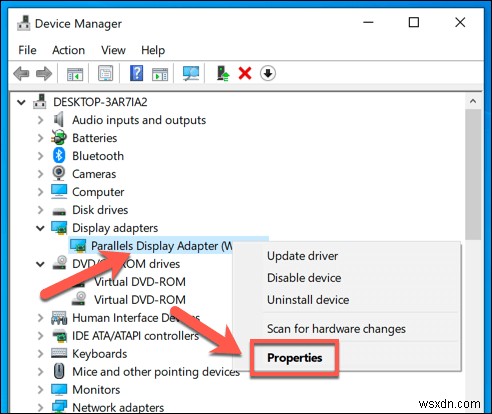Click the Human Interface Devices icon
This screenshot has width=492, height=414.
pos(59,318)
